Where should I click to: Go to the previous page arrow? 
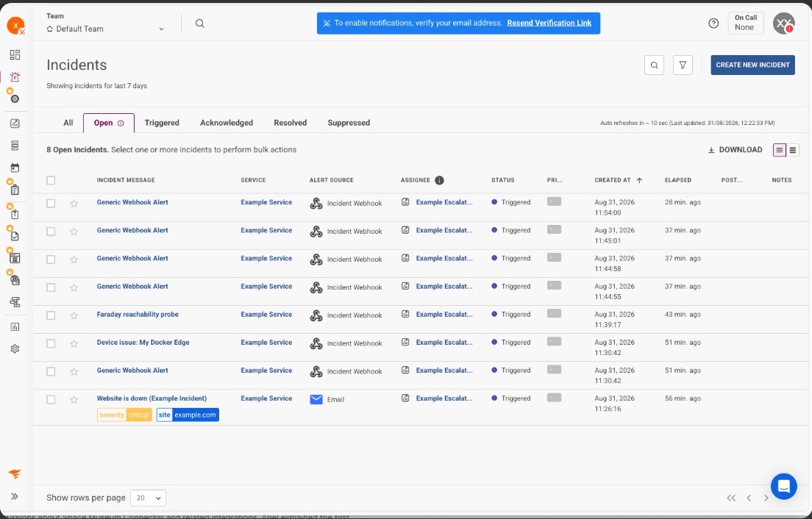pos(749,498)
